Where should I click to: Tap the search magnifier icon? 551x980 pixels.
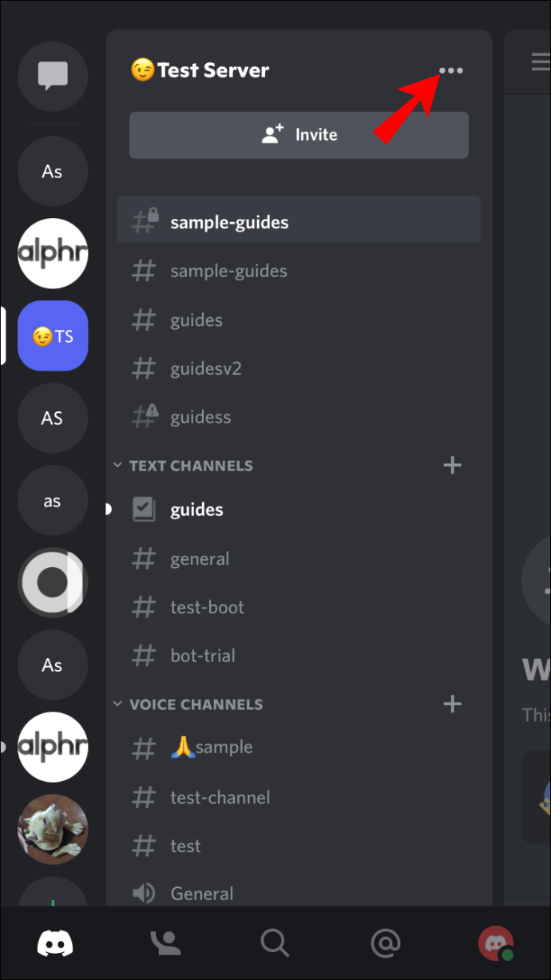275,943
